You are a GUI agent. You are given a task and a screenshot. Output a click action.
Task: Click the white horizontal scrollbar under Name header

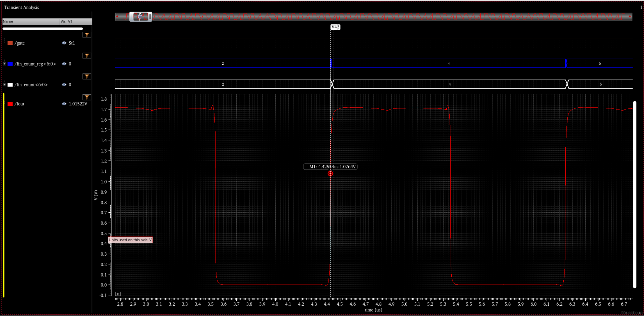43,29
